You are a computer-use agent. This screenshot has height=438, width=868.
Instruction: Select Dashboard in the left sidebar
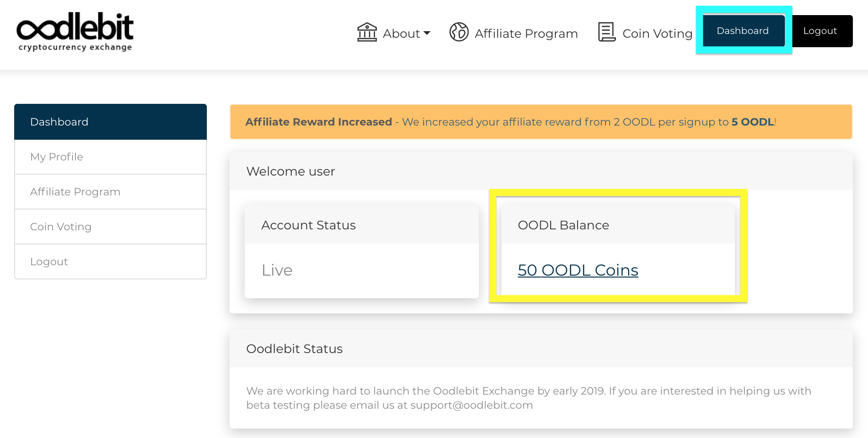(111, 122)
